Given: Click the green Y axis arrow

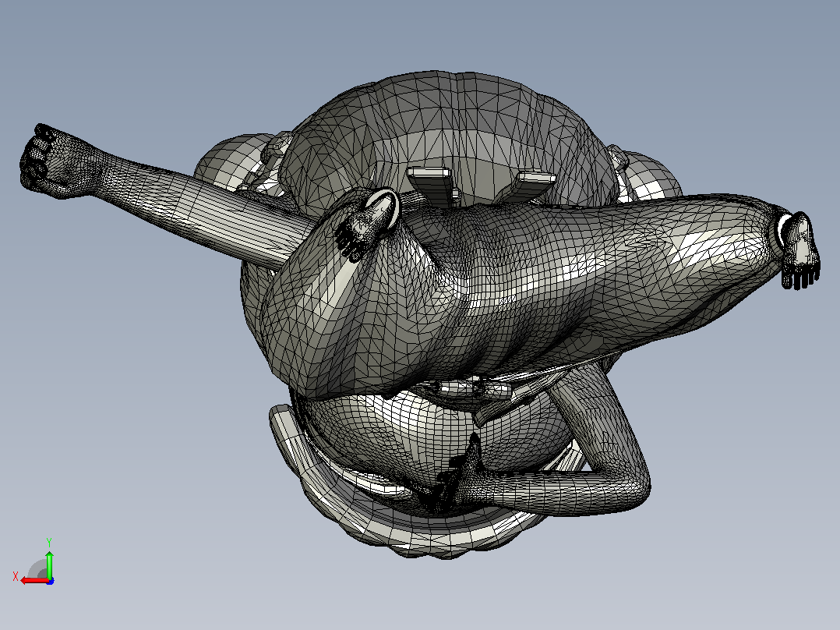Looking at the screenshot, I should point(49,564).
